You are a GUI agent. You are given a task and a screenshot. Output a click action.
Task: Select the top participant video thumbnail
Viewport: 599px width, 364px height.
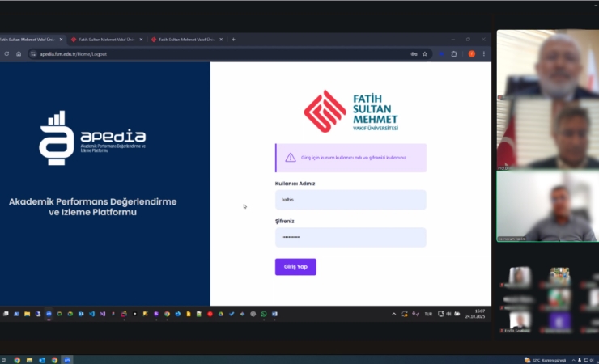pyautogui.click(x=547, y=65)
